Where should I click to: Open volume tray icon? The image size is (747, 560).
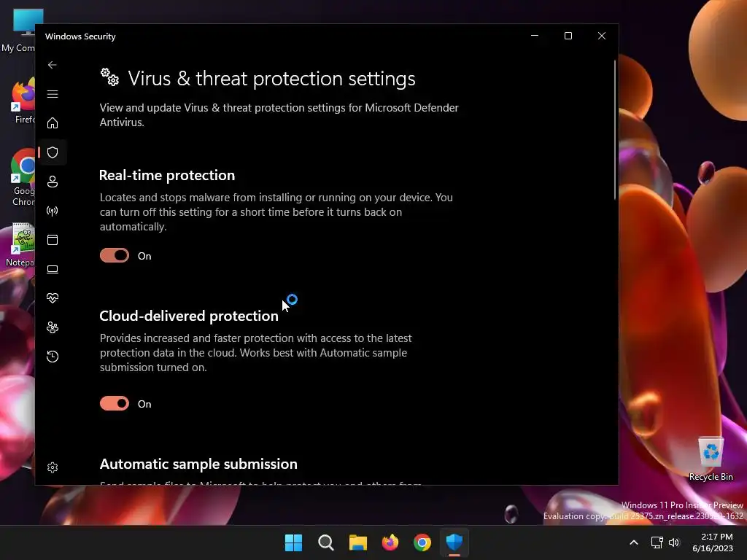[x=673, y=542]
